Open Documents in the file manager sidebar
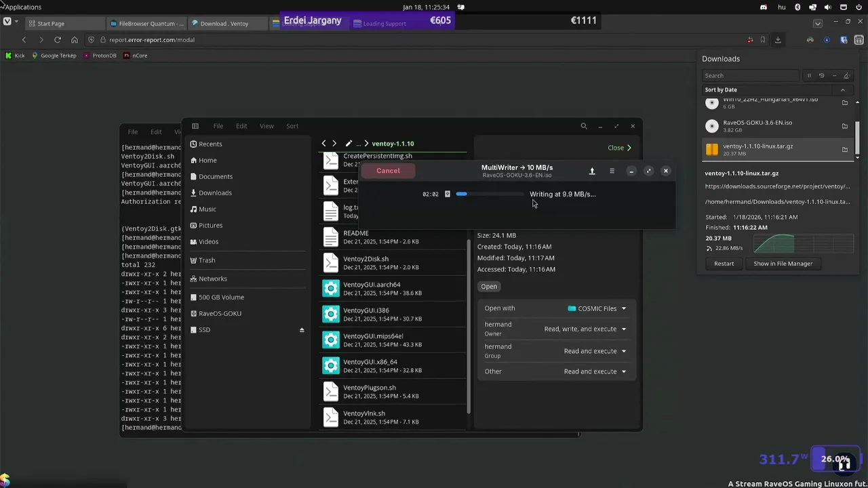Screen dimensions: 868x488 247,176
